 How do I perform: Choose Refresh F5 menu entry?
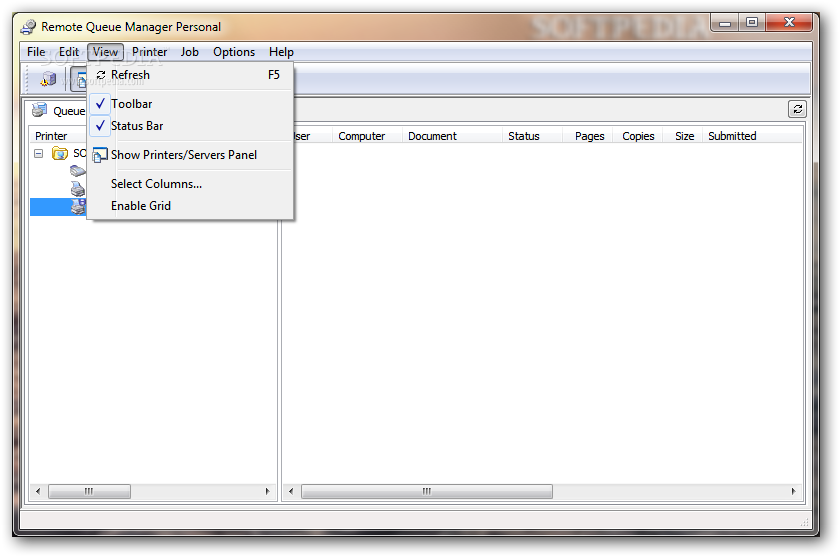190,75
